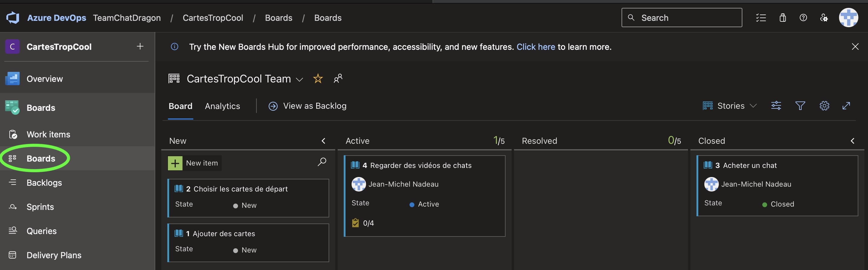868x270 pixels.
Task: Open the Azure DevOps home link
Action: [56, 18]
